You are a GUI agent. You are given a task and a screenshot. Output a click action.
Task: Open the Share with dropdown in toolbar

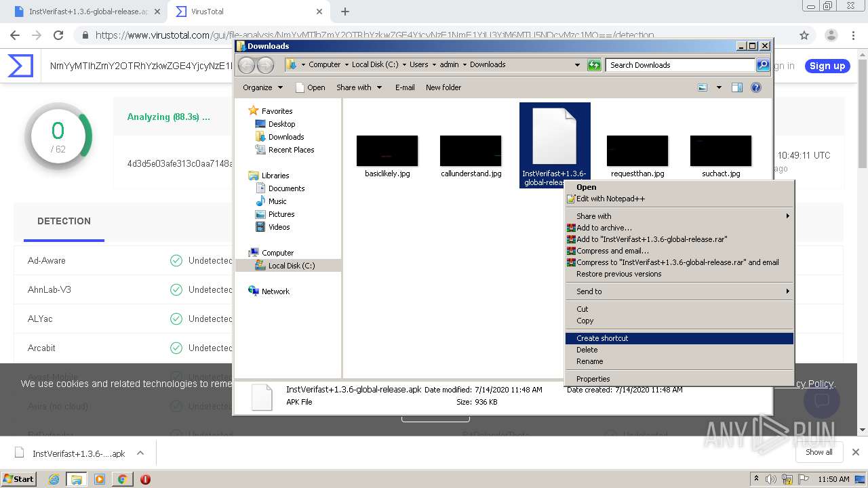click(x=359, y=87)
